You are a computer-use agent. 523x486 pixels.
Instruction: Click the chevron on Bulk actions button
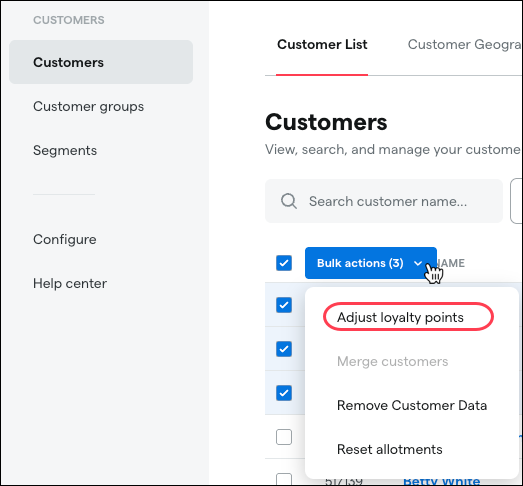418,263
